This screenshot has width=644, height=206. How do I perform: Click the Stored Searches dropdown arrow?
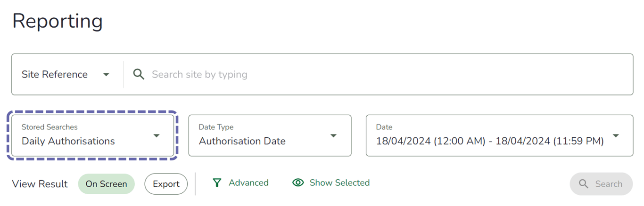pyautogui.click(x=157, y=136)
